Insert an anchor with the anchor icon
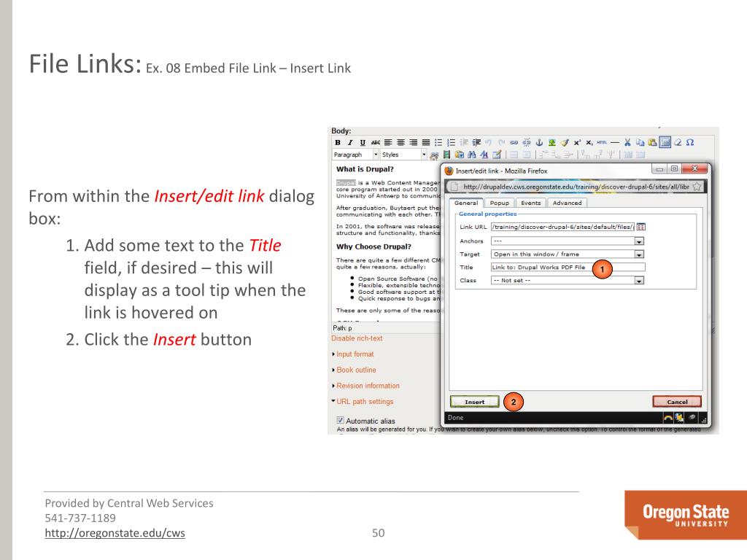This screenshot has height=560, width=747. coord(539,142)
